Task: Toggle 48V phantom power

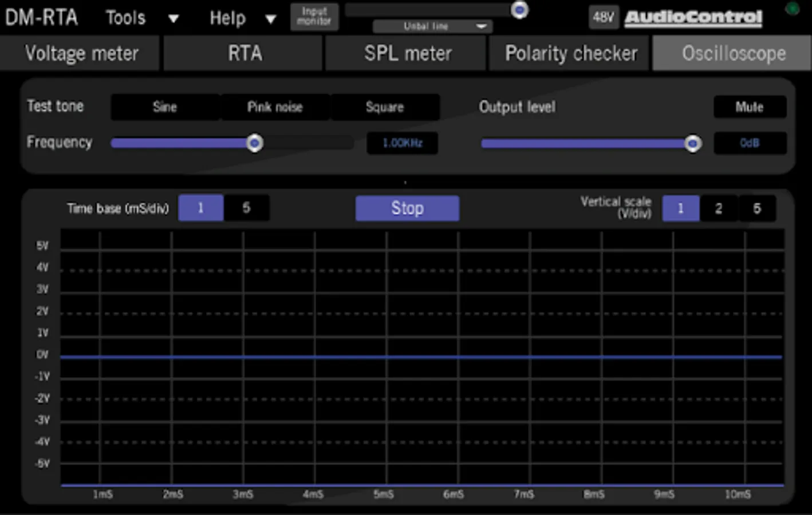Action: pos(603,17)
